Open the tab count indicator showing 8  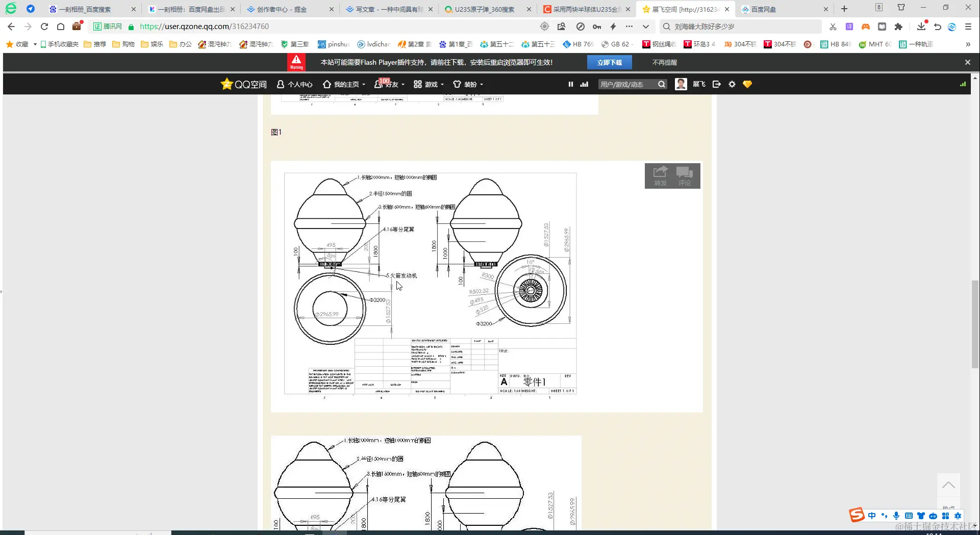click(879, 8)
